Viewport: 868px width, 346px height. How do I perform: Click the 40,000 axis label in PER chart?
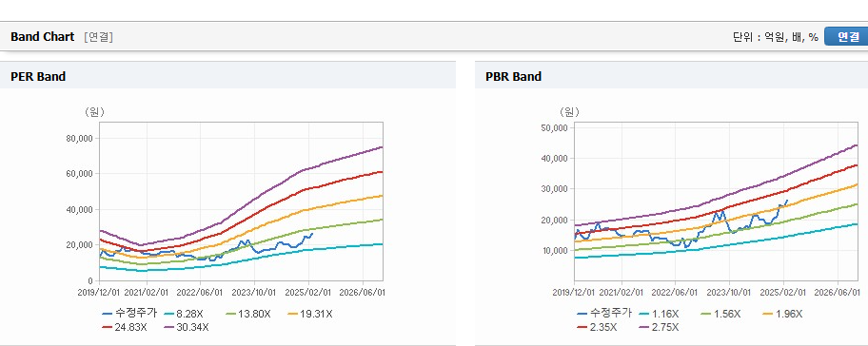[80, 209]
